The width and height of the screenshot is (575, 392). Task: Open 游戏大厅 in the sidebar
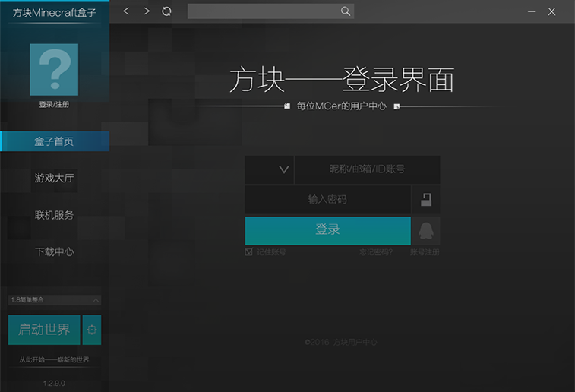pyautogui.click(x=54, y=178)
